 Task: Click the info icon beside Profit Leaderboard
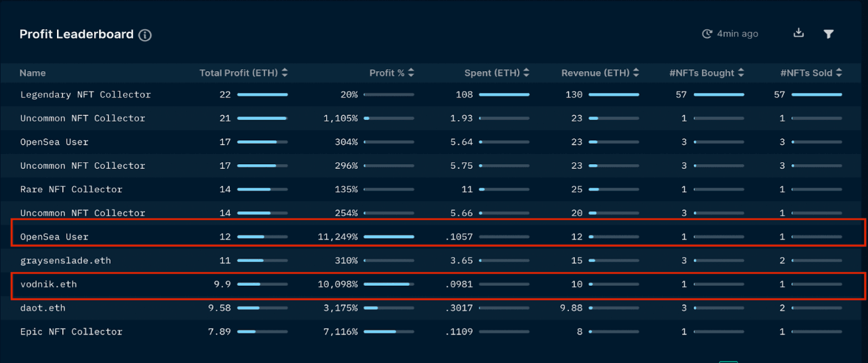coord(145,35)
